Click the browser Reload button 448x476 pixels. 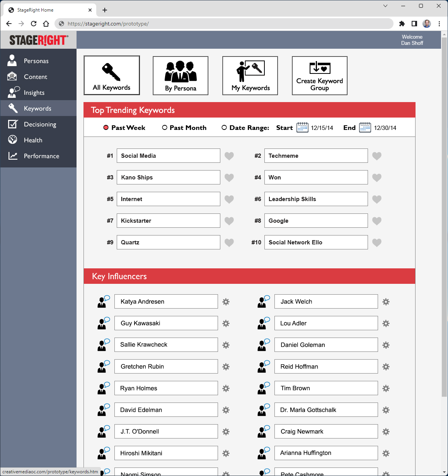point(34,24)
